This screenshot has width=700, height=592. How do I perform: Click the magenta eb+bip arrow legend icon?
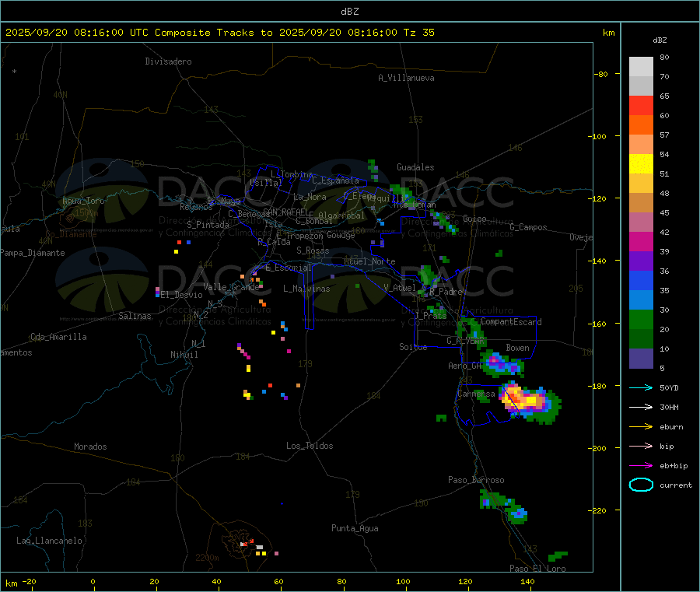pos(641,466)
